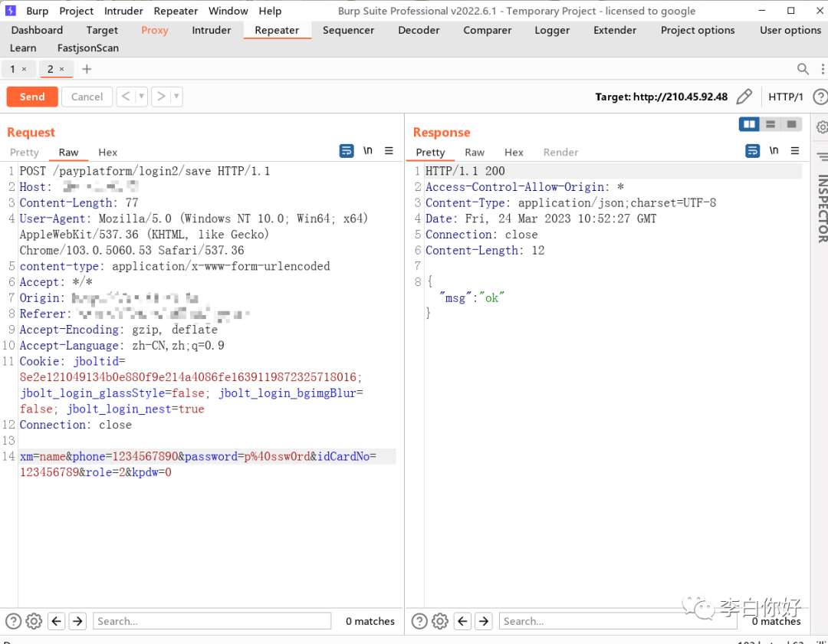Focus the Response search field

coord(618,621)
